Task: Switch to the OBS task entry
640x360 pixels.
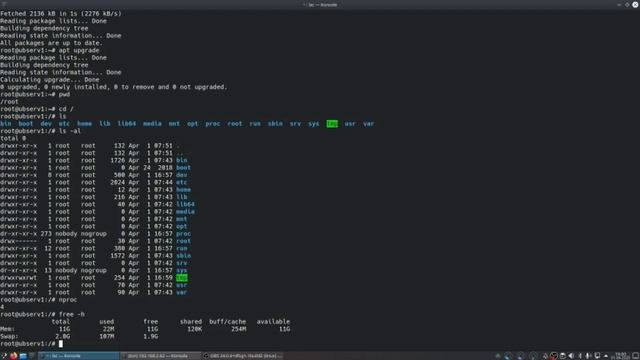Action: 242,356
